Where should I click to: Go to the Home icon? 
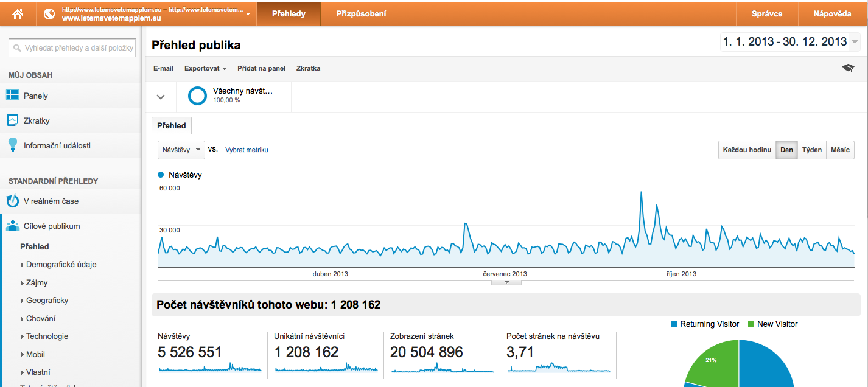18,13
